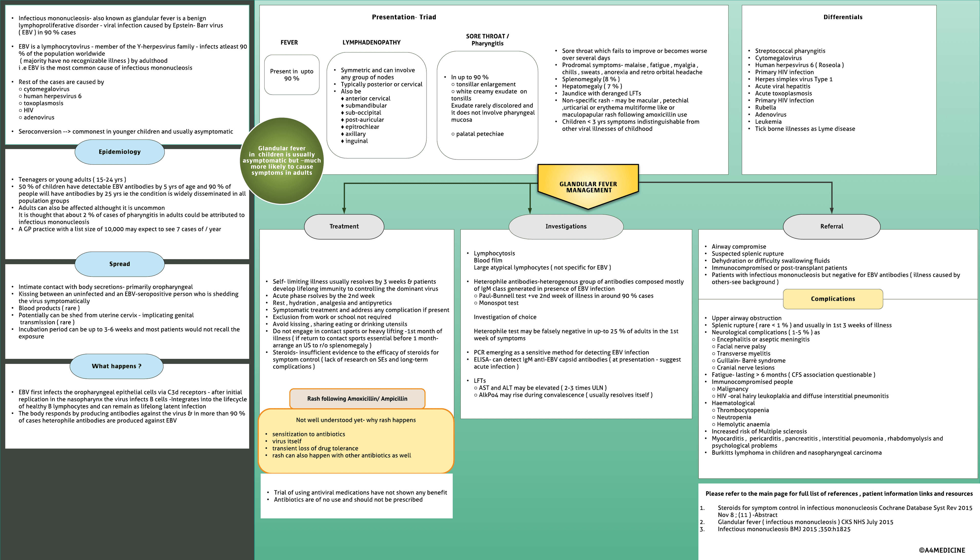This screenshot has width=980, height=560.
Task: Click the arrowhead pointing to Treatment
Action: click(344, 210)
